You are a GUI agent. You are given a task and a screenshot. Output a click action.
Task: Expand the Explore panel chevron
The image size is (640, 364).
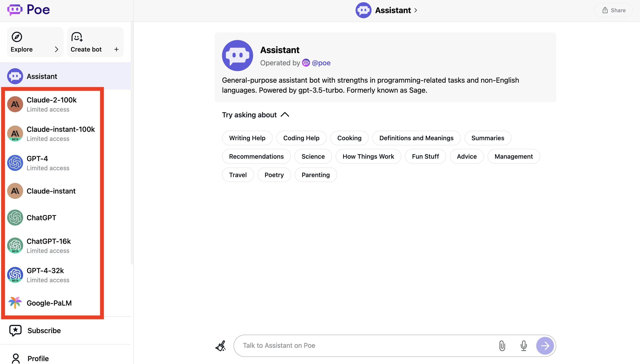click(x=56, y=49)
